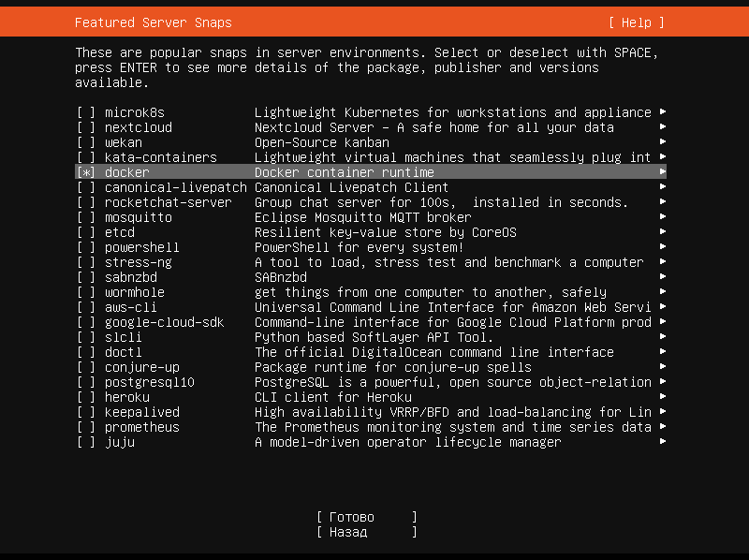Click 'Open-Source kanban' description
Image resolution: width=749 pixels, height=560 pixels.
(x=322, y=142)
